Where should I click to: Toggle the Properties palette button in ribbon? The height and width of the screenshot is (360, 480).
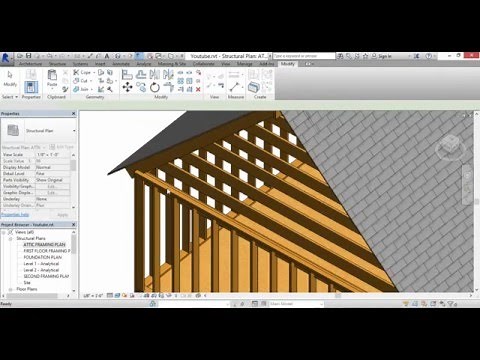coord(31,87)
